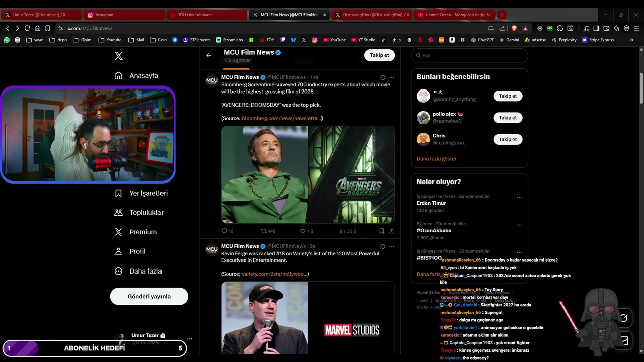
Task: Click the Brave wallet icon
Action: tap(606, 28)
